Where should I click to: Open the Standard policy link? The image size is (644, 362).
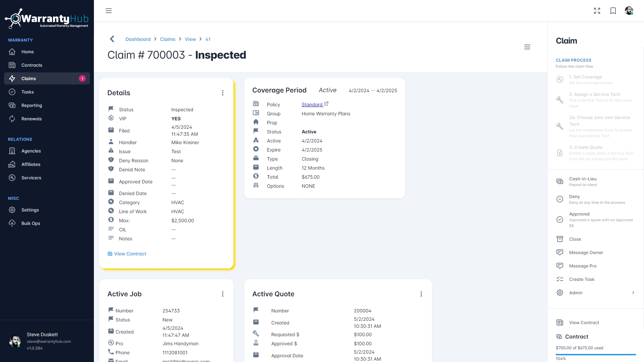point(312,104)
